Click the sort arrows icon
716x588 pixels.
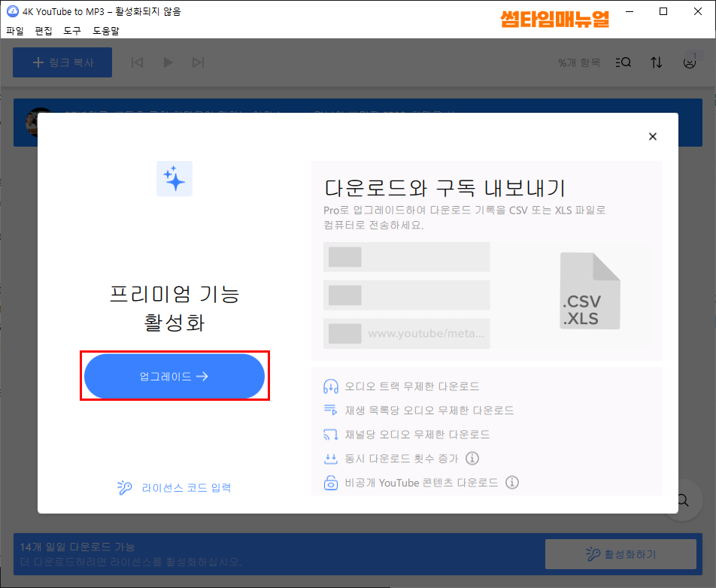[656, 62]
